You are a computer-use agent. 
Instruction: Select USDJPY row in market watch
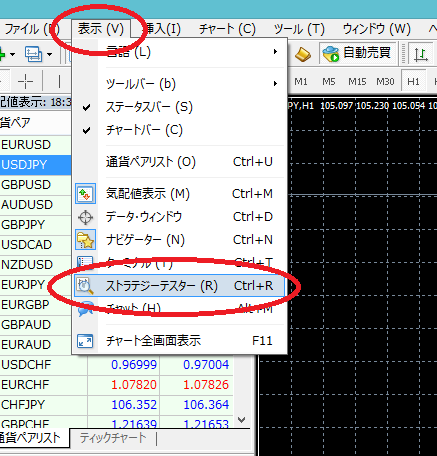(35, 165)
